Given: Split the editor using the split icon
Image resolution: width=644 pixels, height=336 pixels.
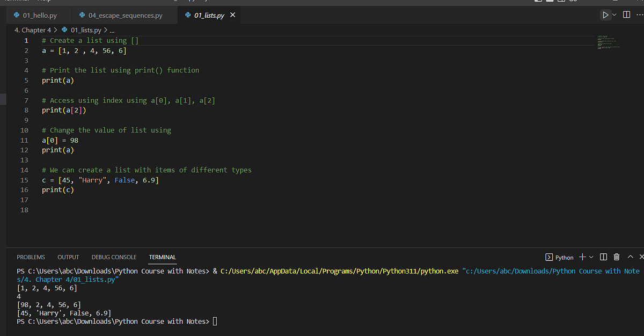Looking at the screenshot, I should click(626, 14).
